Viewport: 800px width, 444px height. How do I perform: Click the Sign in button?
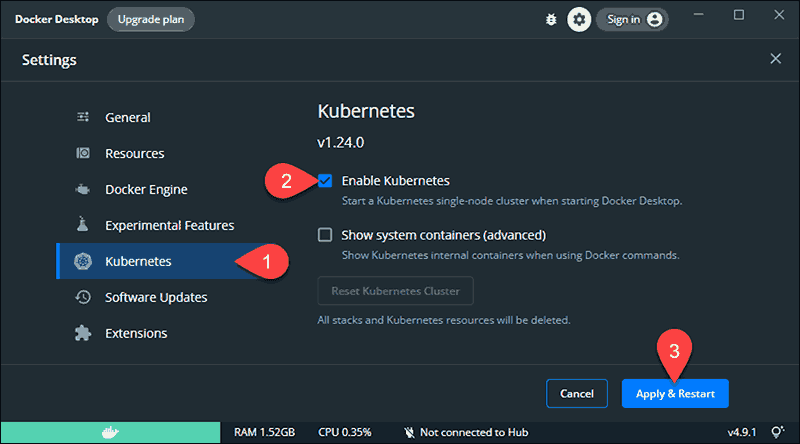[632, 19]
